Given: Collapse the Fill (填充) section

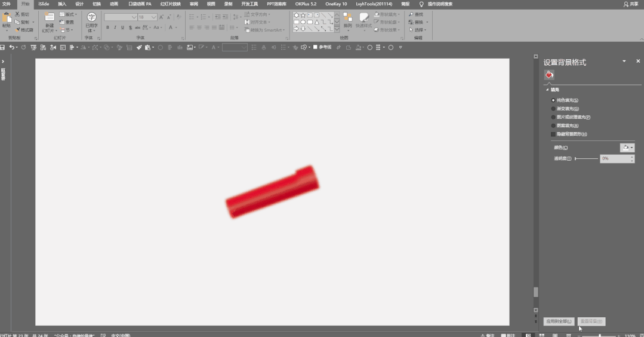Looking at the screenshot, I should 547,90.
